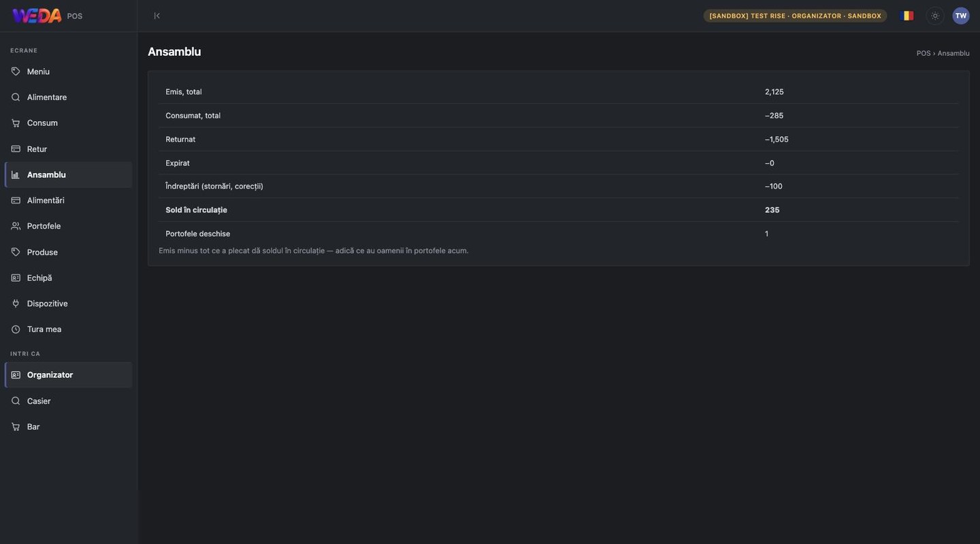The width and height of the screenshot is (980, 544).
Task: Click the Organizator role icon
Action: point(16,375)
